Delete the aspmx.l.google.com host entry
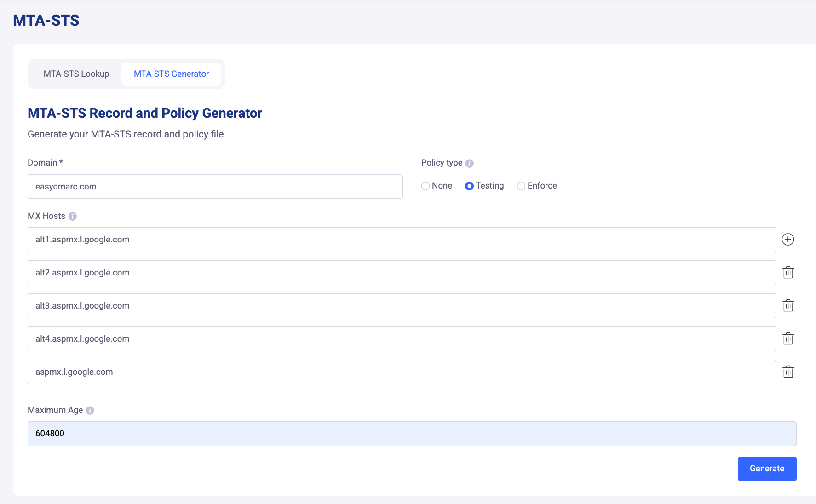This screenshot has height=504, width=816. 788,372
